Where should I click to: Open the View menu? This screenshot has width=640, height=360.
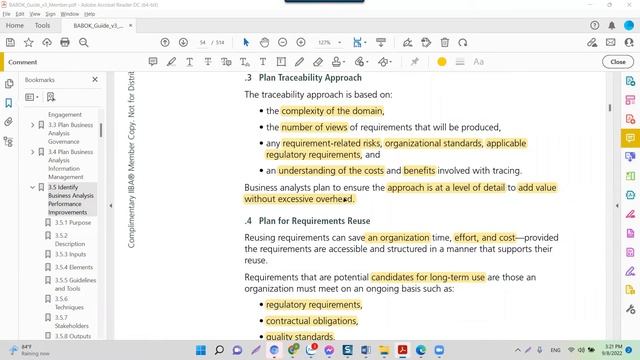pyautogui.click(x=35, y=14)
